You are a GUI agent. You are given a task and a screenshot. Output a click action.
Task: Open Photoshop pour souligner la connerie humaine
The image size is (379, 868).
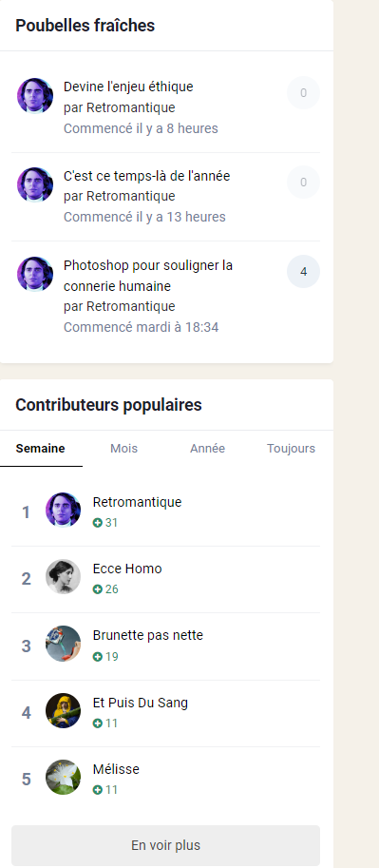tap(148, 276)
